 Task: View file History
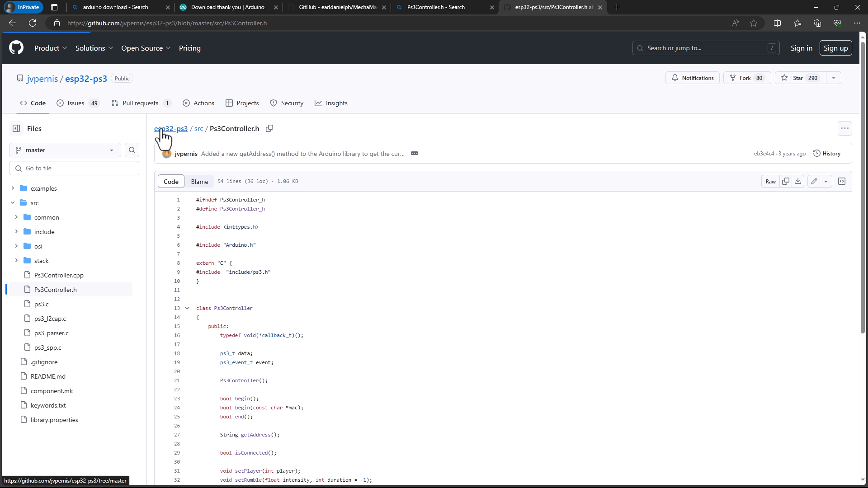coord(827,154)
